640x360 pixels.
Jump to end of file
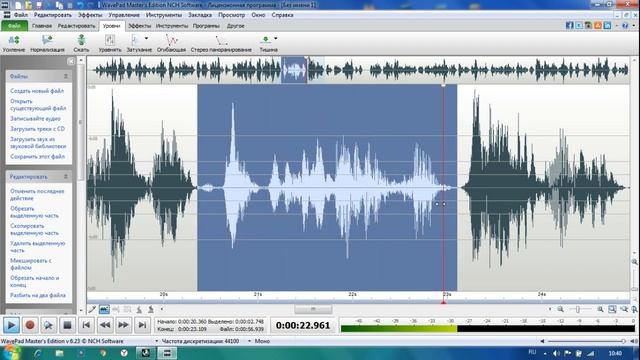(142, 325)
